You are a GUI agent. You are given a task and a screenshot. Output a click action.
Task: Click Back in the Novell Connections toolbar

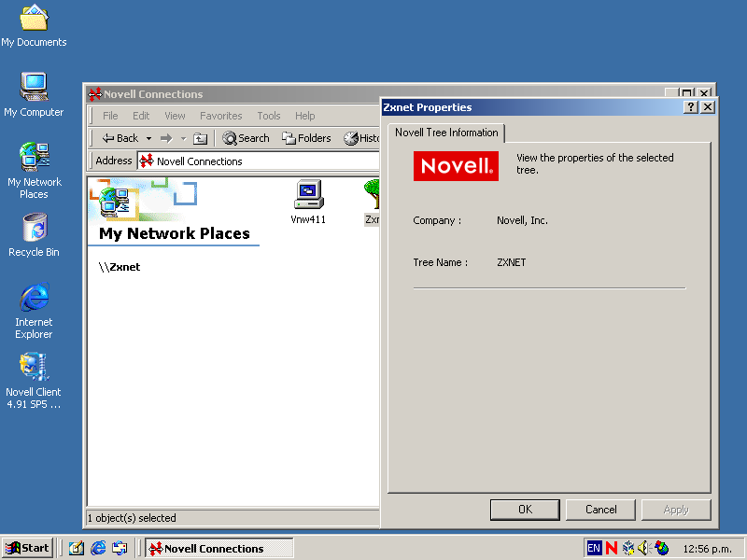120,138
